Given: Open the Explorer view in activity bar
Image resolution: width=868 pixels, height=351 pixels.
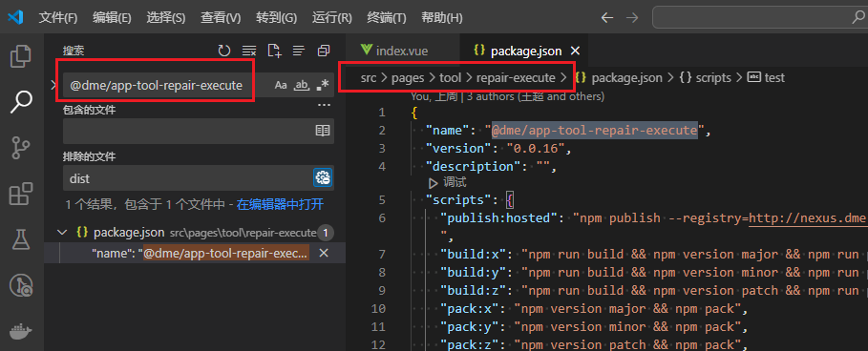Looking at the screenshot, I should pyautogui.click(x=21, y=56).
